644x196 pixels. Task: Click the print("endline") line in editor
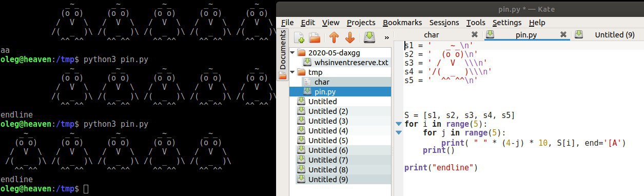441,168
